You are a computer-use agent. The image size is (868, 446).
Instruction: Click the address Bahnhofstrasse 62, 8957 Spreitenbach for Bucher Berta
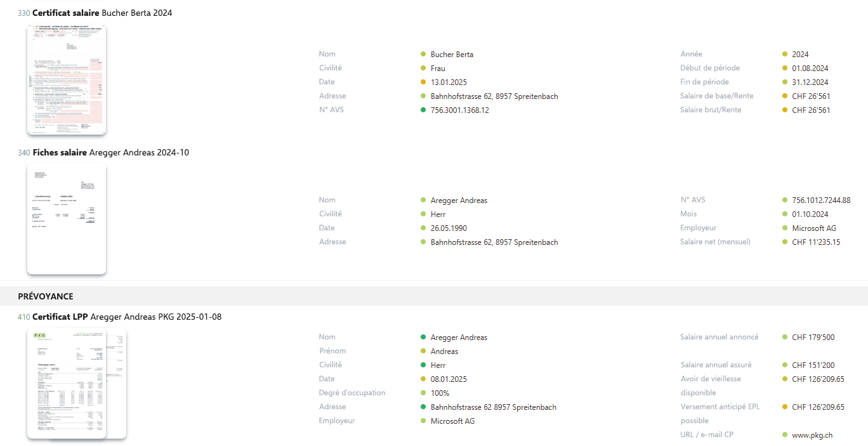point(494,96)
